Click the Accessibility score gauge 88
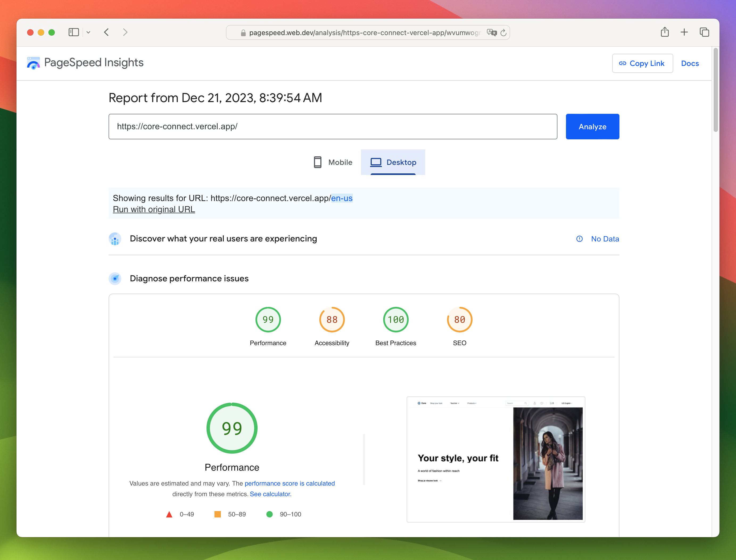Image resolution: width=736 pixels, height=560 pixels. 332,320
